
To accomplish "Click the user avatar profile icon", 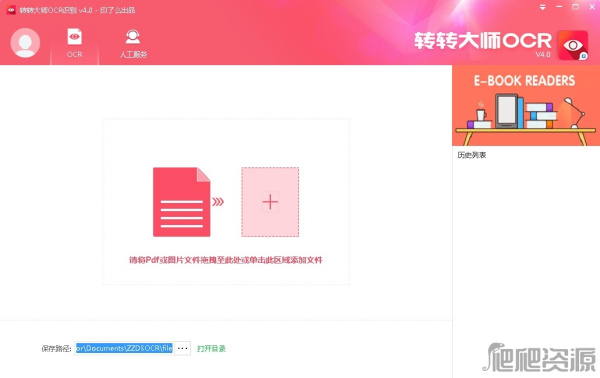I will pyautogui.click(x=25, y=43).
